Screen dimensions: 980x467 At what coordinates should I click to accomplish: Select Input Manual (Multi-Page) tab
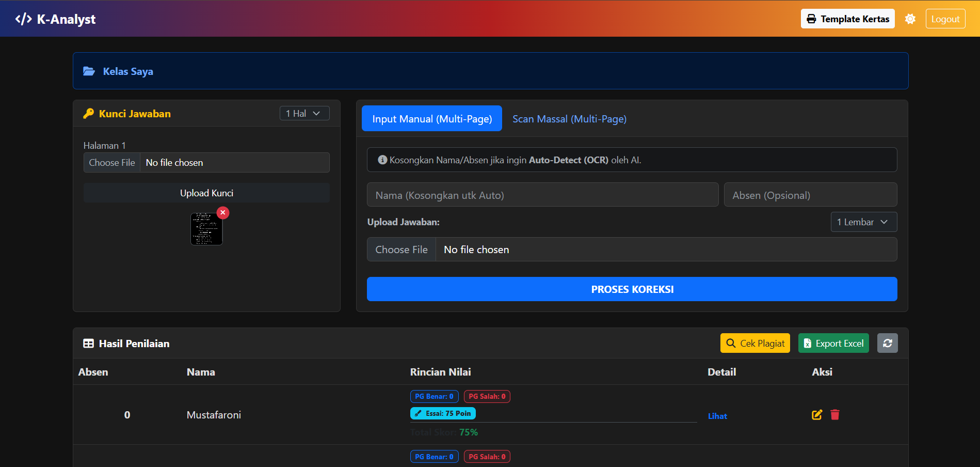[x=432, y=119]
